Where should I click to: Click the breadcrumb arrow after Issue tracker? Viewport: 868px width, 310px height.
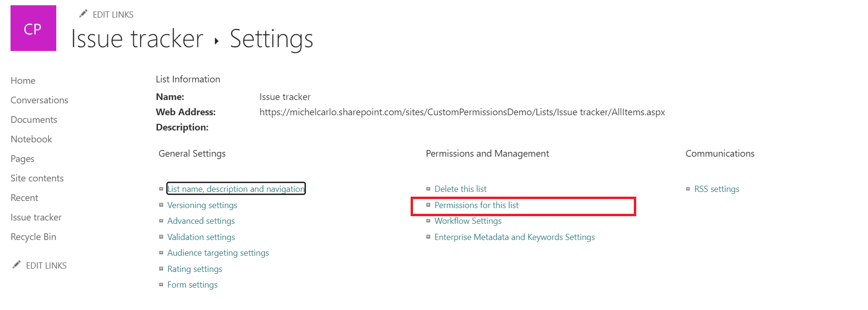click(x=217, y=41)
